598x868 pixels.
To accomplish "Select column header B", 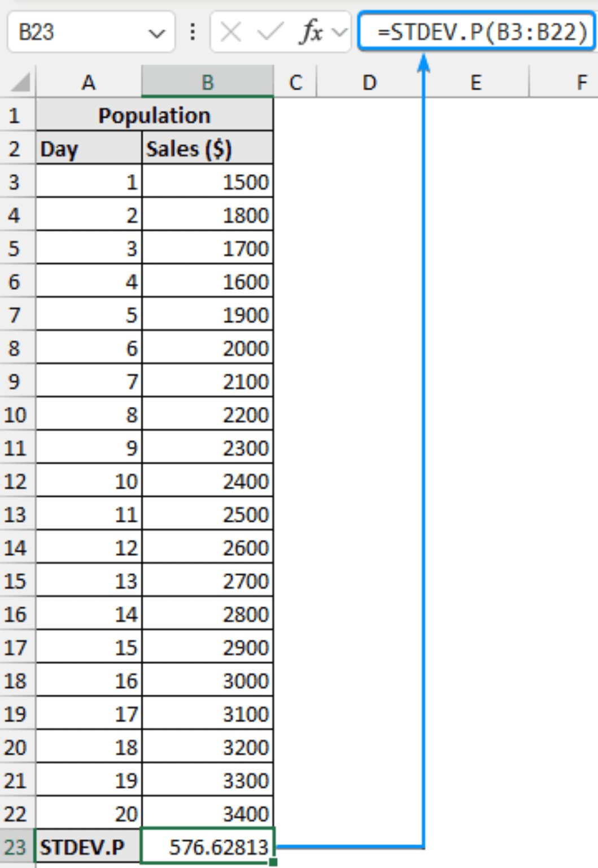I will [208, 83].
